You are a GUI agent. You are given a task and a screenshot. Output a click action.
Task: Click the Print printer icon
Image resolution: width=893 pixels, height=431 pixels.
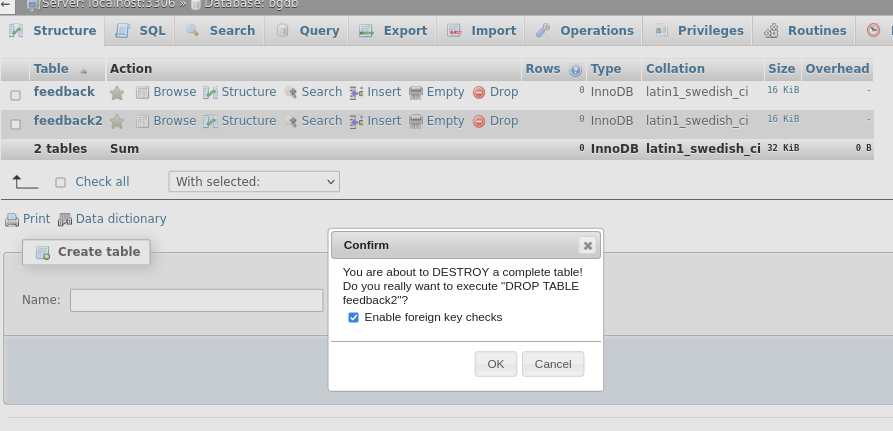tap(12, 220)
